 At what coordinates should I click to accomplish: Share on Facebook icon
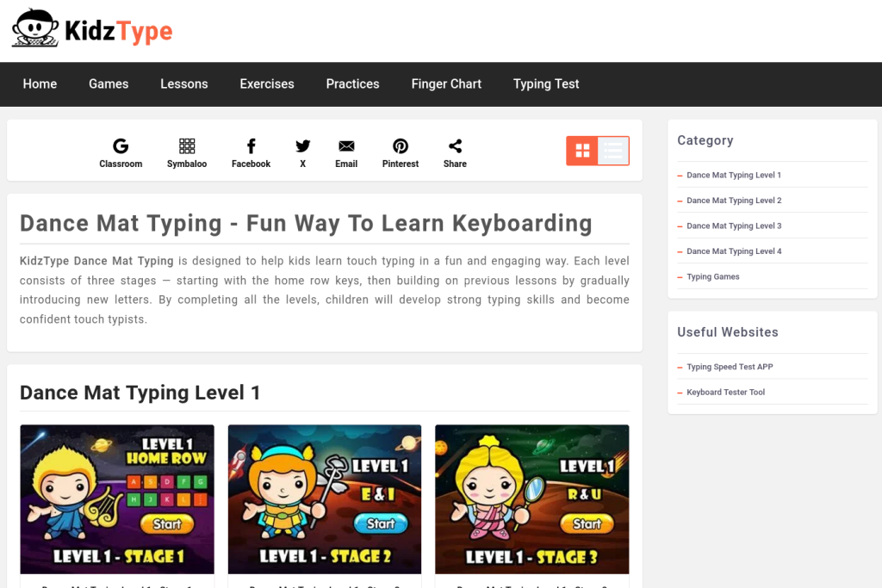(x=251, y=146)
